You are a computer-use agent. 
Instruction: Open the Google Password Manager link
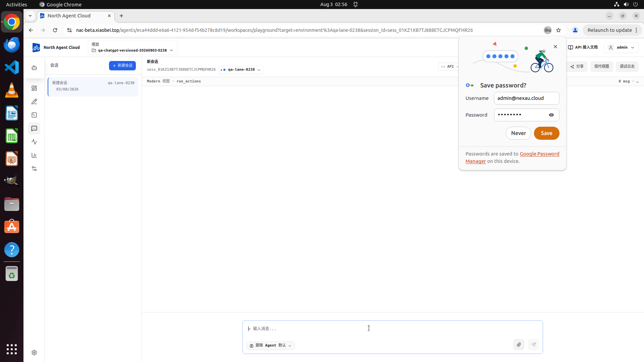tap(512, 158)
